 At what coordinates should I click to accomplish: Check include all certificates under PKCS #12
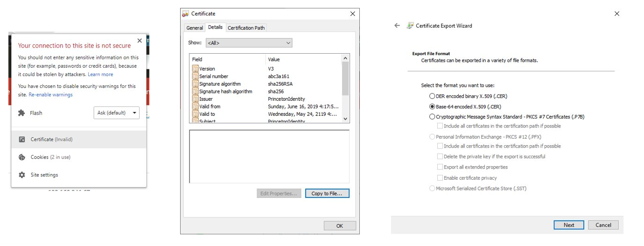[440, 146]
